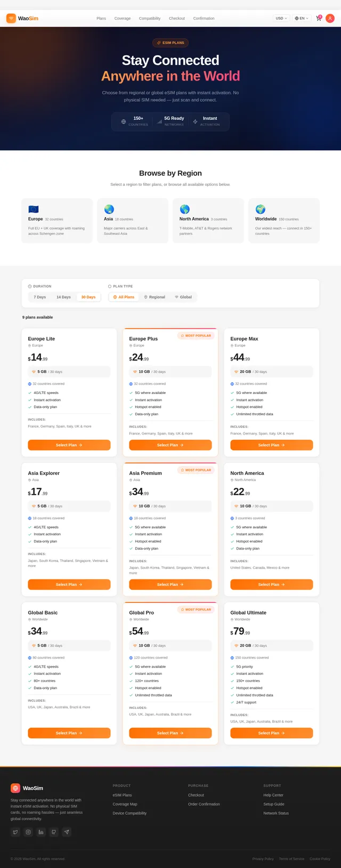Select the North America plan
The width and height of the screenshot is (341, 868).
coord(272,585)
